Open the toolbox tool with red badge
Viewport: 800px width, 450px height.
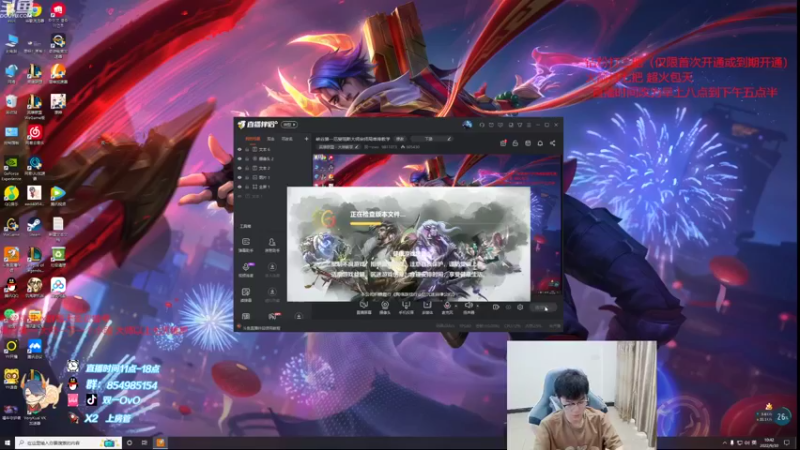coord(273,318)
